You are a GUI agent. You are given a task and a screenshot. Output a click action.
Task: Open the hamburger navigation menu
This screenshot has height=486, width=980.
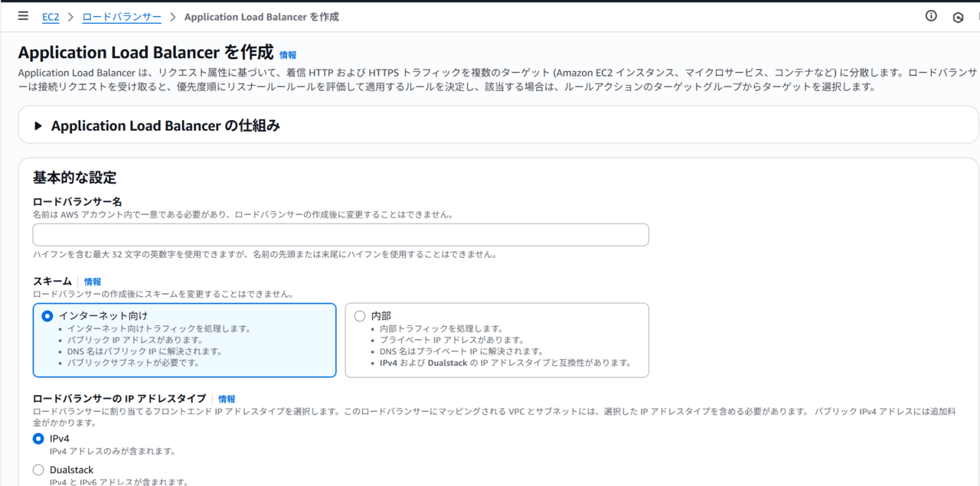pyautogui.click(x=23, y=16)
